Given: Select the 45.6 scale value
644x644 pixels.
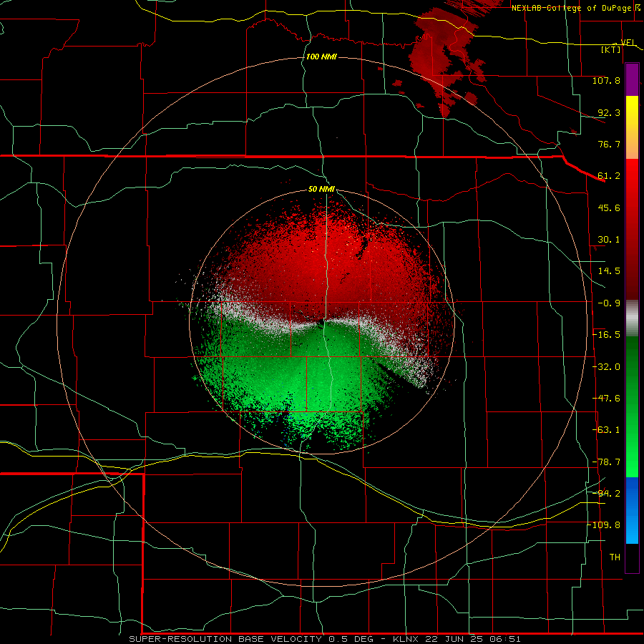Looking at the screenshot, I should [x=609, y=208].
